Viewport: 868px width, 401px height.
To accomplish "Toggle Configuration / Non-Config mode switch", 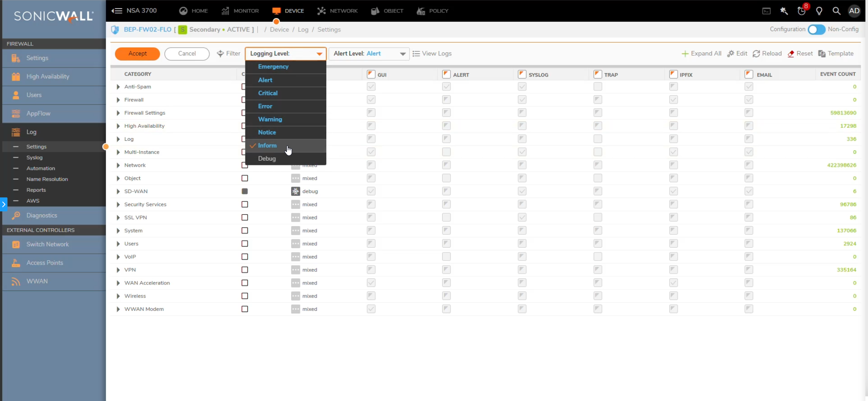I will point(817,29).
